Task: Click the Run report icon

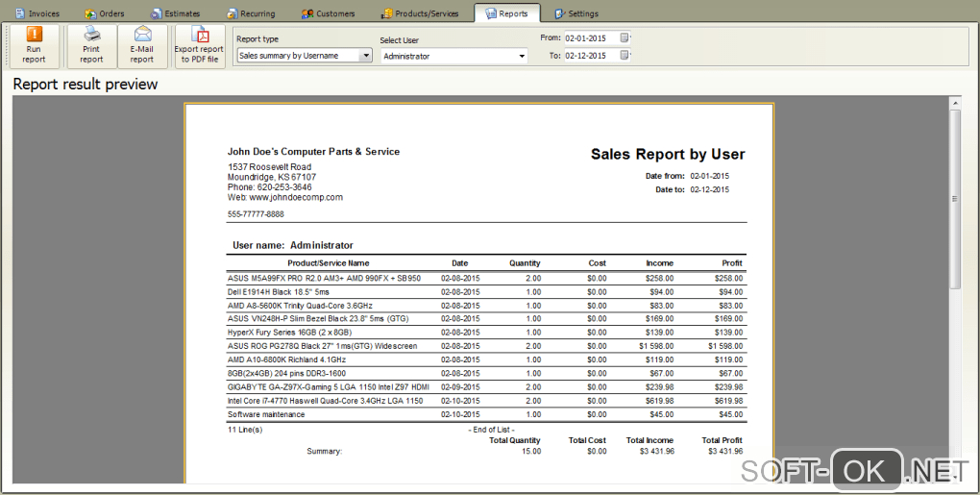Action: click(34, 35)
